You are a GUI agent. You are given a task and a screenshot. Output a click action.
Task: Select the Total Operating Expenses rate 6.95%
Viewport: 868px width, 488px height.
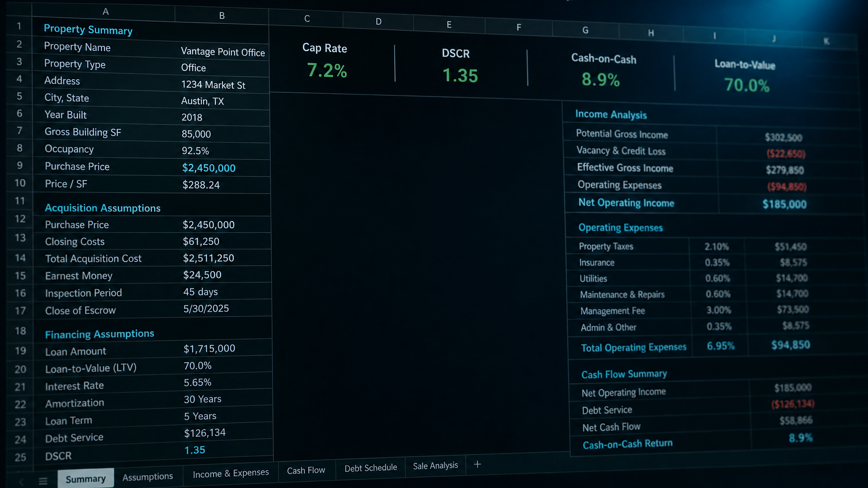tap(721, 346)
